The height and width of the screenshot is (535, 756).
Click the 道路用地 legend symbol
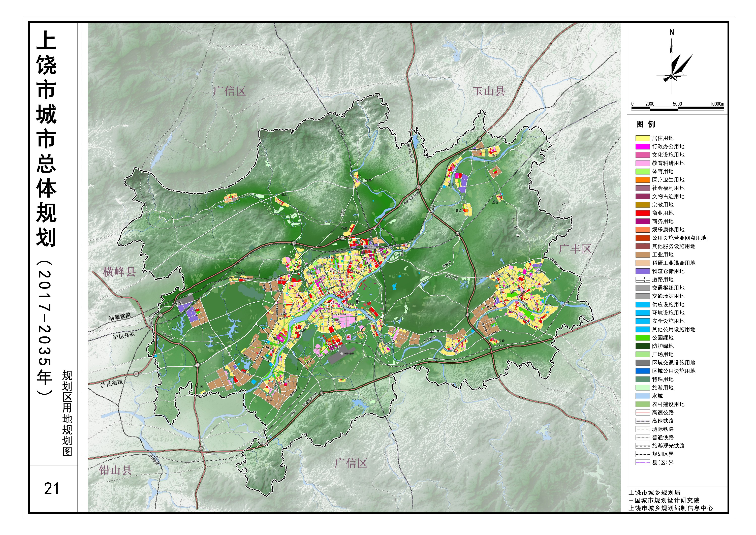point(642,280)
